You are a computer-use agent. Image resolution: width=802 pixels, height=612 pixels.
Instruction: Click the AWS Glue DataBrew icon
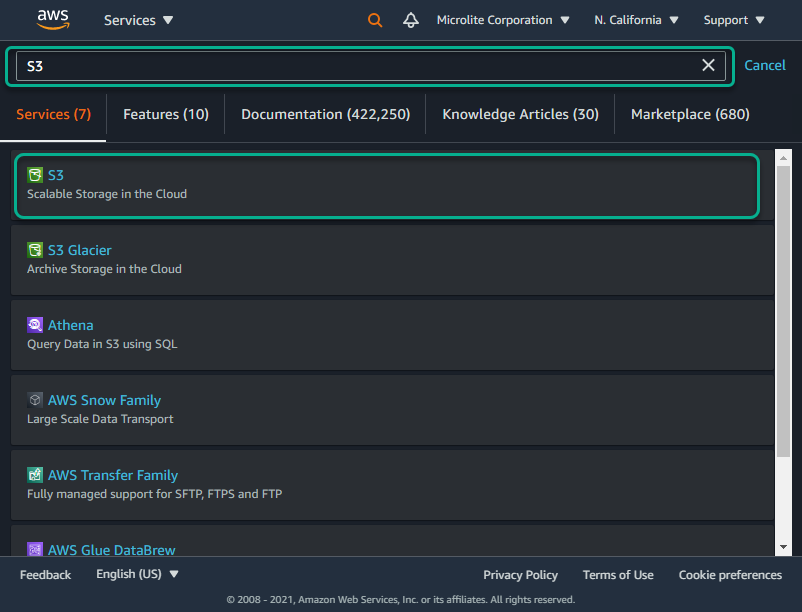(35, 549)
